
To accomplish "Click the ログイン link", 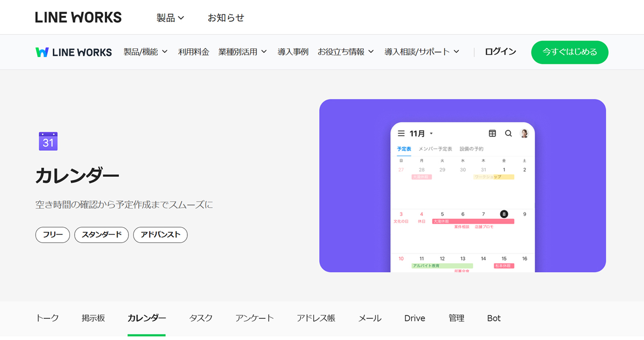I will coord(500,52).
